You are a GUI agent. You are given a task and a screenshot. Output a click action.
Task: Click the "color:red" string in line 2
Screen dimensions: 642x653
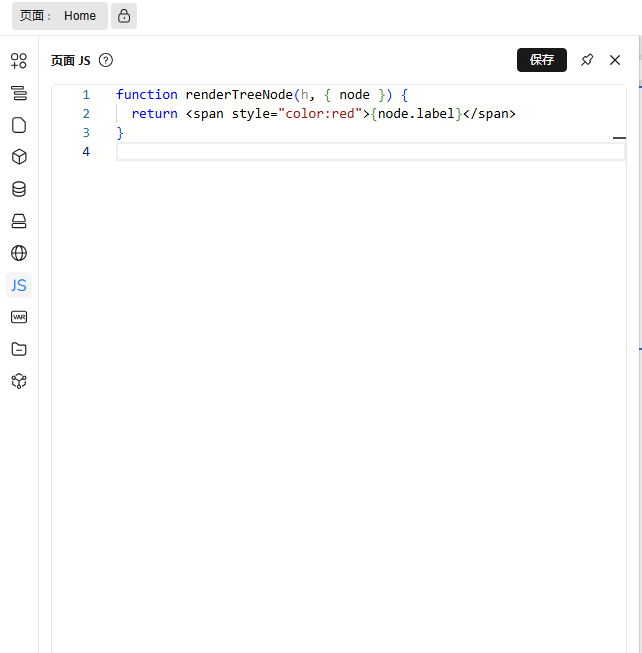(x=320, y=114)
